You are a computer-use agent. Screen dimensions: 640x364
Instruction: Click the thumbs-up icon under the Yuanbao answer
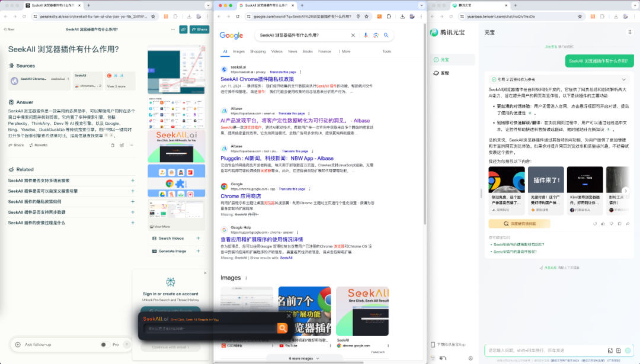point(603,224)
